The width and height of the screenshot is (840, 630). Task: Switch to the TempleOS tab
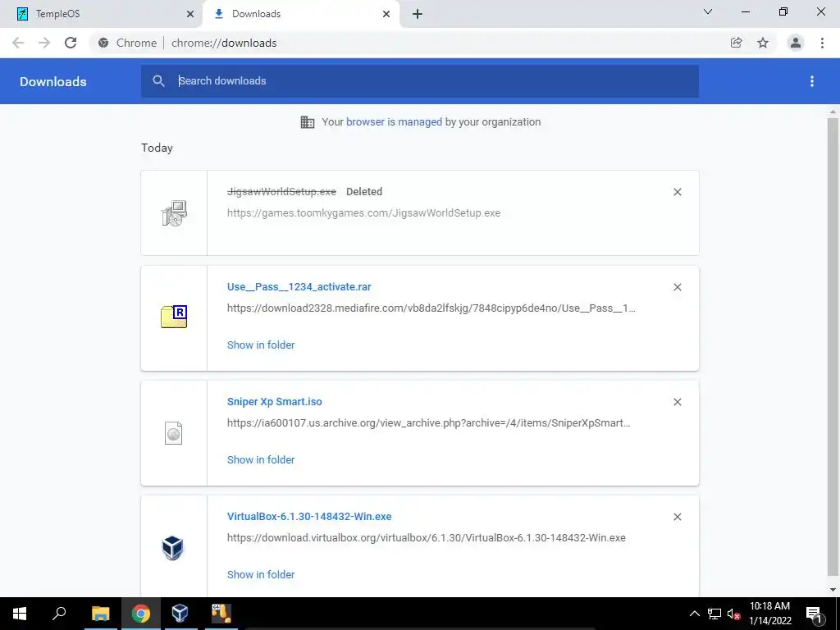coord(102,14)
